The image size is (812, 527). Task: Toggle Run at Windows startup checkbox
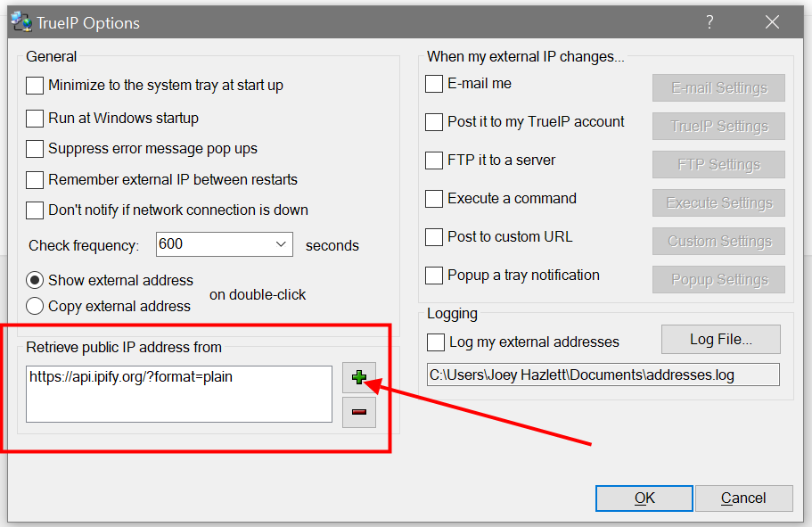coord(35,118)
